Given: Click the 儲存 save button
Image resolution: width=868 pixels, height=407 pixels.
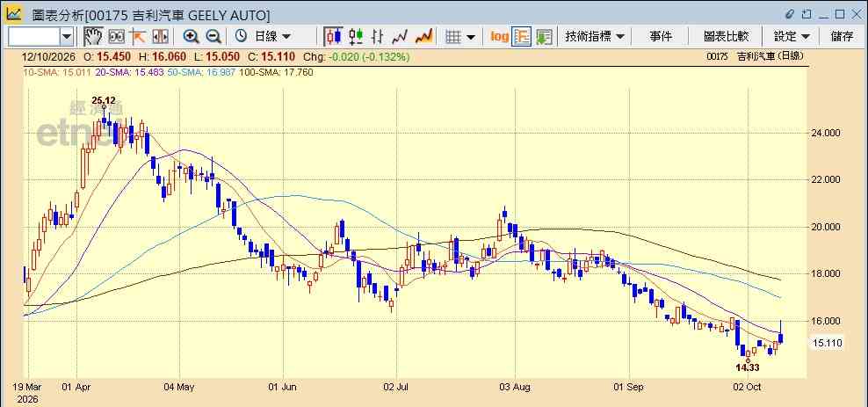Looking at the screenshot, I should [x=842, y=37].
